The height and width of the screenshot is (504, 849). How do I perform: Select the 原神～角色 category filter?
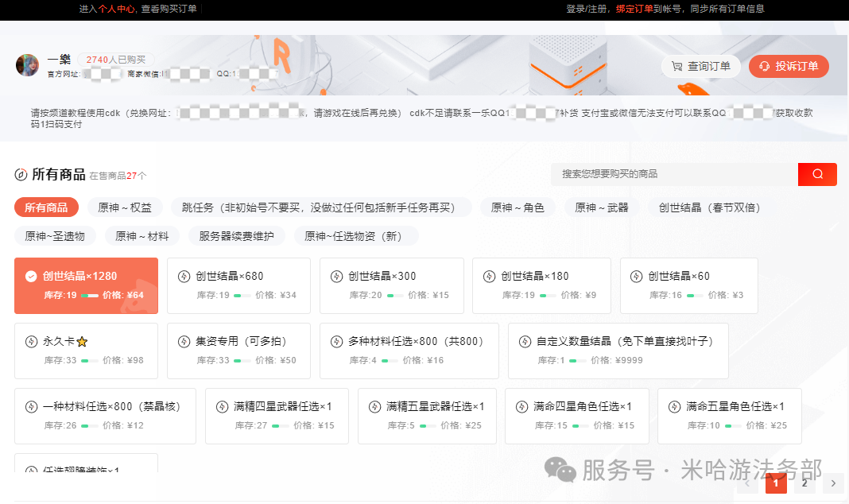tap(517, 207)
